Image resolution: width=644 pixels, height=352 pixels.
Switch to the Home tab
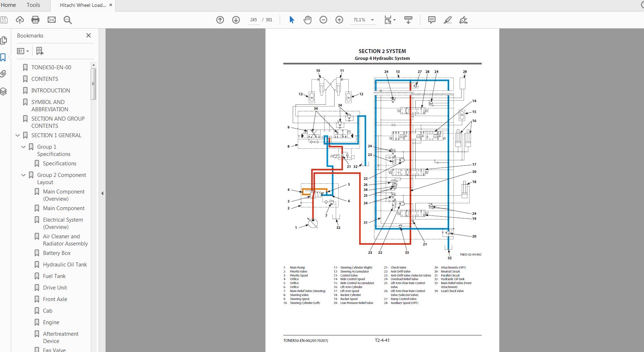8,5
